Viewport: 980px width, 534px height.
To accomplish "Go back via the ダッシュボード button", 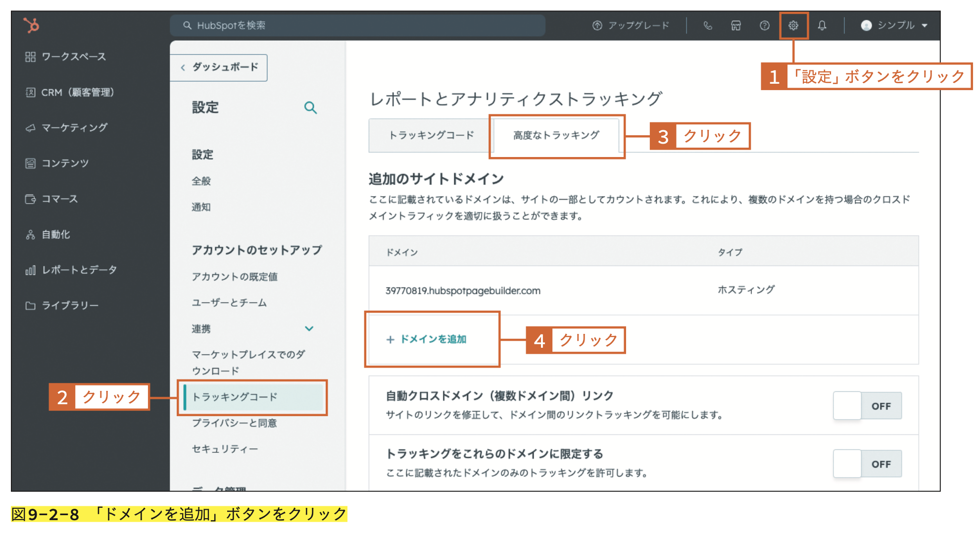I will point(219,67).
